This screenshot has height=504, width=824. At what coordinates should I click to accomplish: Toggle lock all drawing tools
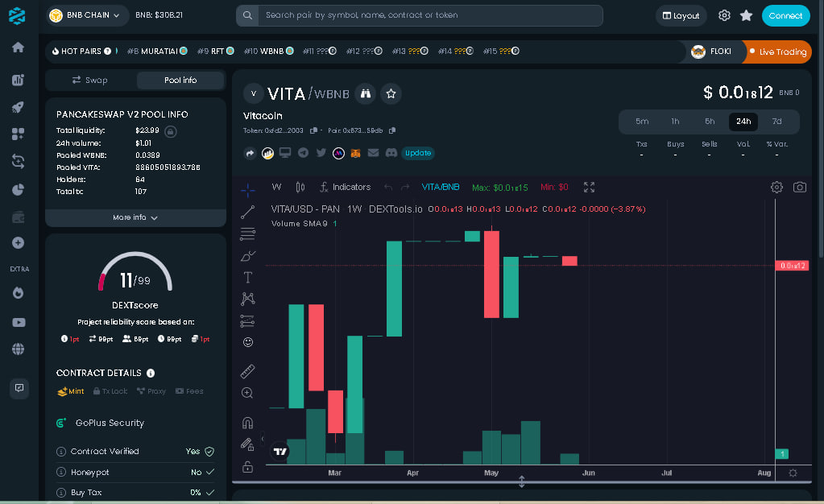[x=247, y=467]
